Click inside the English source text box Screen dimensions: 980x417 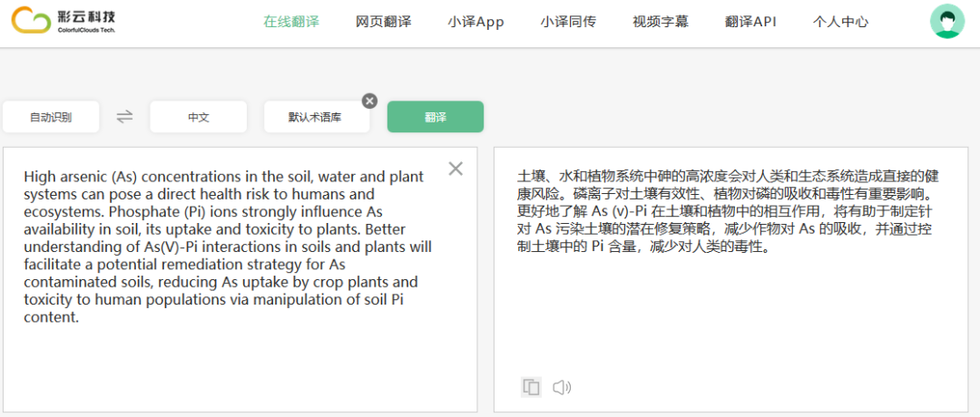[240, 363]
